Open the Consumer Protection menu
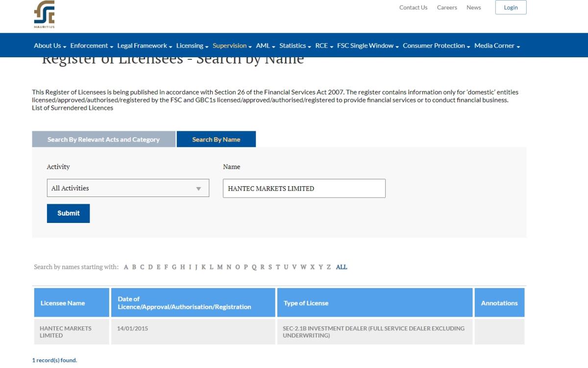588x368 pixels. click(x=436, y=46)
